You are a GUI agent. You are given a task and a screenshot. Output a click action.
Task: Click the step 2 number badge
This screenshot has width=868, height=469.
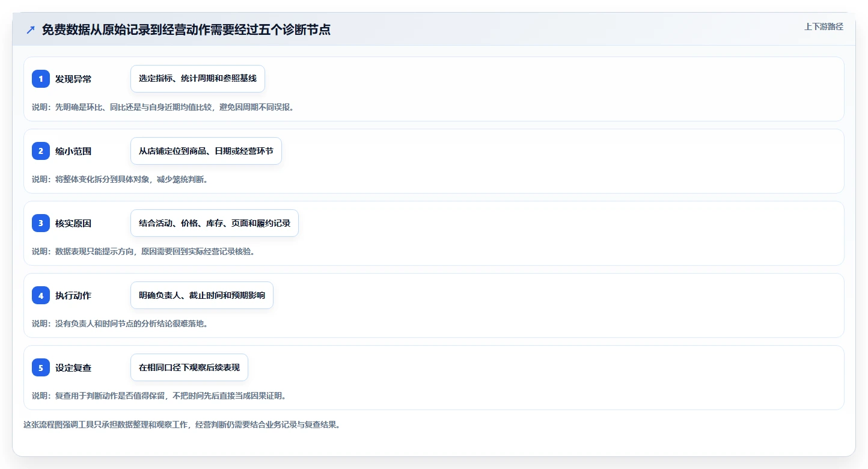tap(41, 151)
